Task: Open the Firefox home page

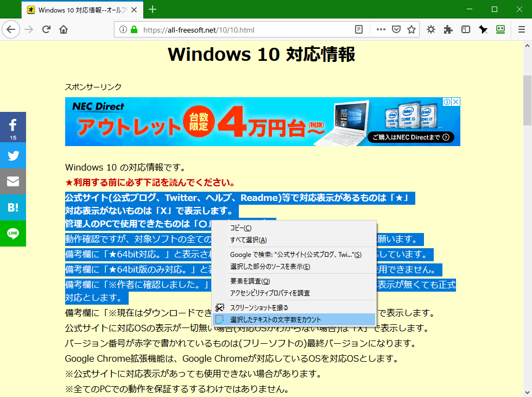Action: [x=64, y=29]
